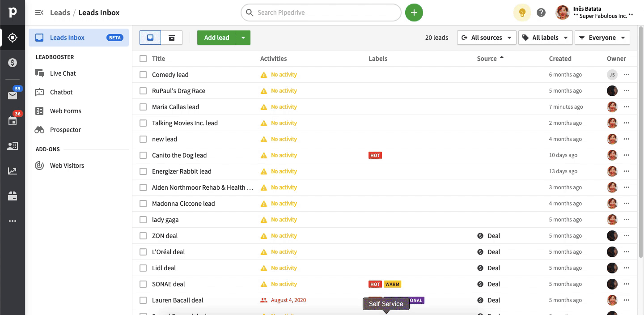Click Leads breadcrumb link
This screenshot has height=315, width=644.
pyautogui.click(x=60, y=13)
